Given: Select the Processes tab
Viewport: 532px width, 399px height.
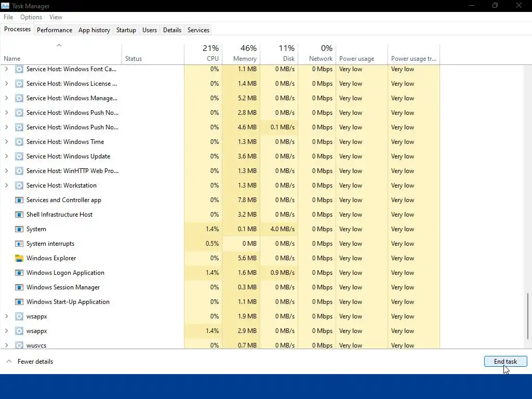Looking at the screenshot, I should 17,29.
